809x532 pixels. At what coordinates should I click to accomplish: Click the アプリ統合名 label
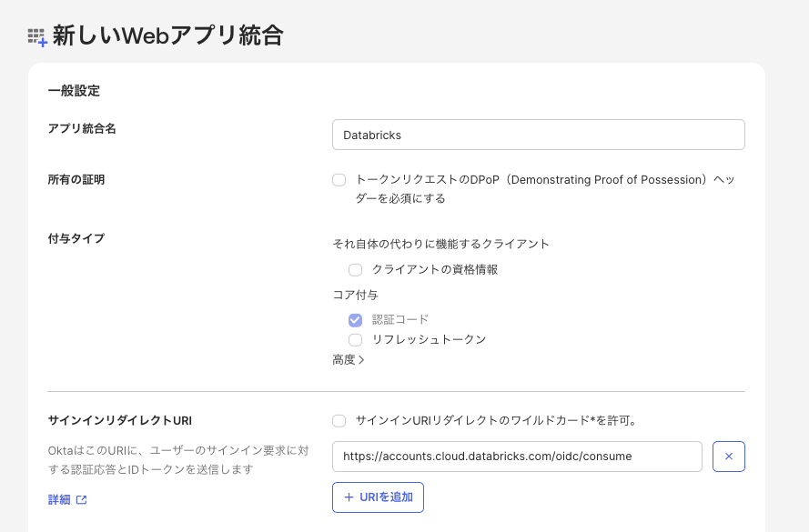[82, 128]
